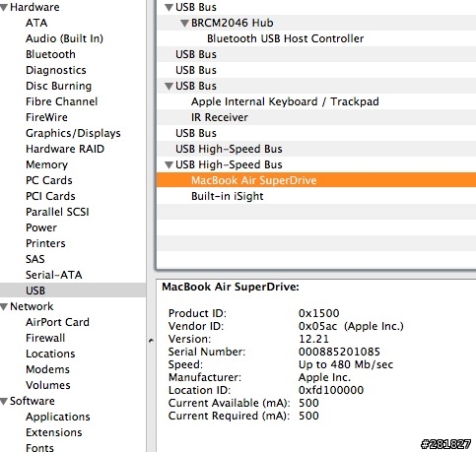Click the speed value Up to 480 Mb/sec

tap(346, 364)
